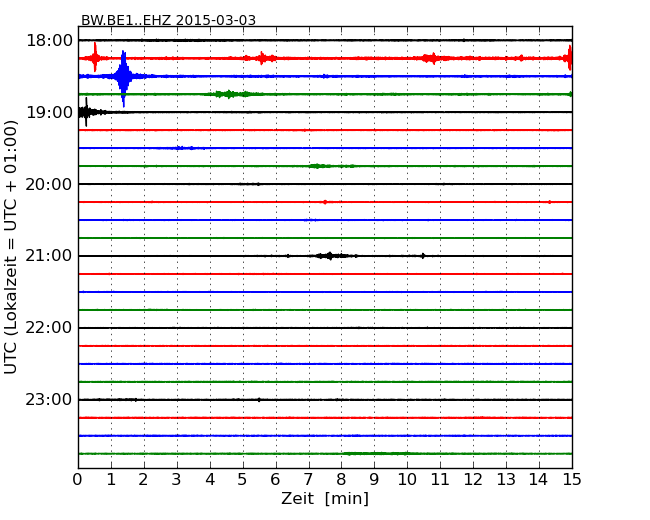Click the x-axis label Zeit [min]
The height and width of the screenshot is (520, 650).
coord(325,498)
